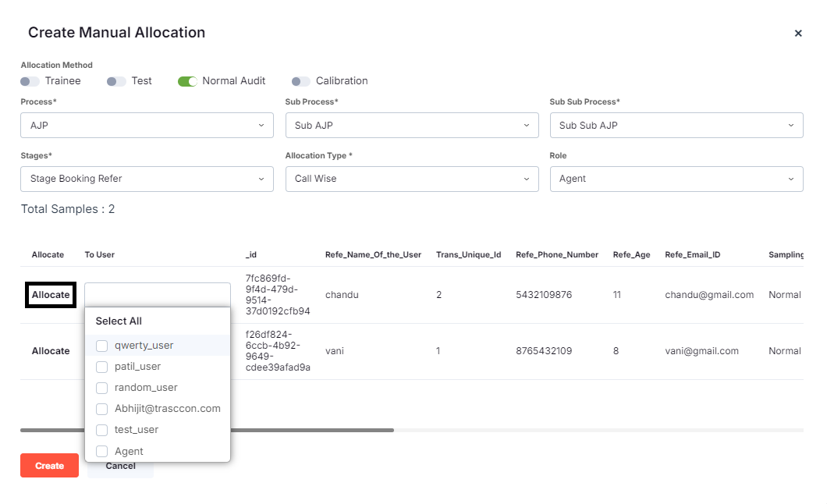Viewport: 827px width, 504px height.
Task: Select test_user from the list
Action: [101, 429]
